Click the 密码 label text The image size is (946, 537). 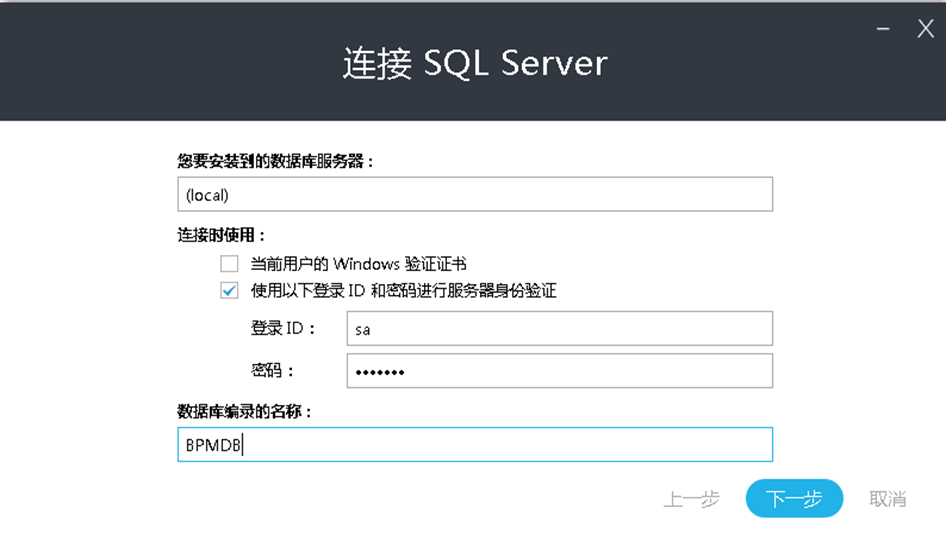click(271, 370)
